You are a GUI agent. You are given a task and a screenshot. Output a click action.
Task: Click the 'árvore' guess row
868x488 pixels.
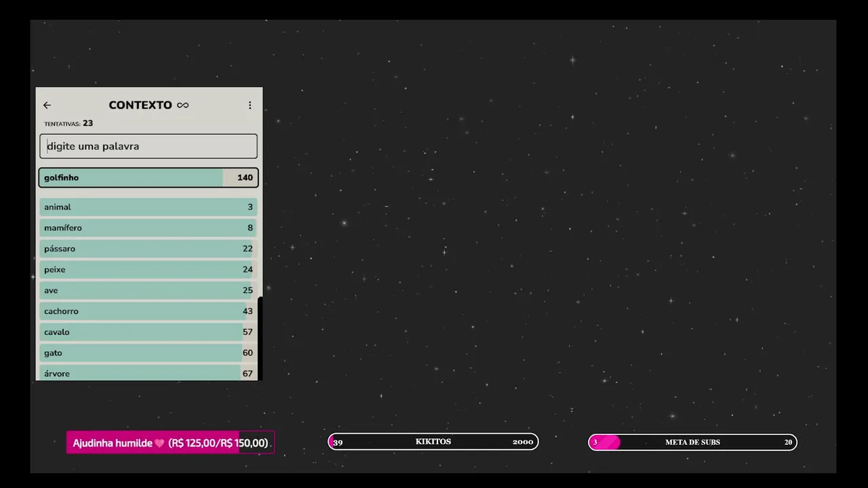pyautogui.click(x=149, y=373)
